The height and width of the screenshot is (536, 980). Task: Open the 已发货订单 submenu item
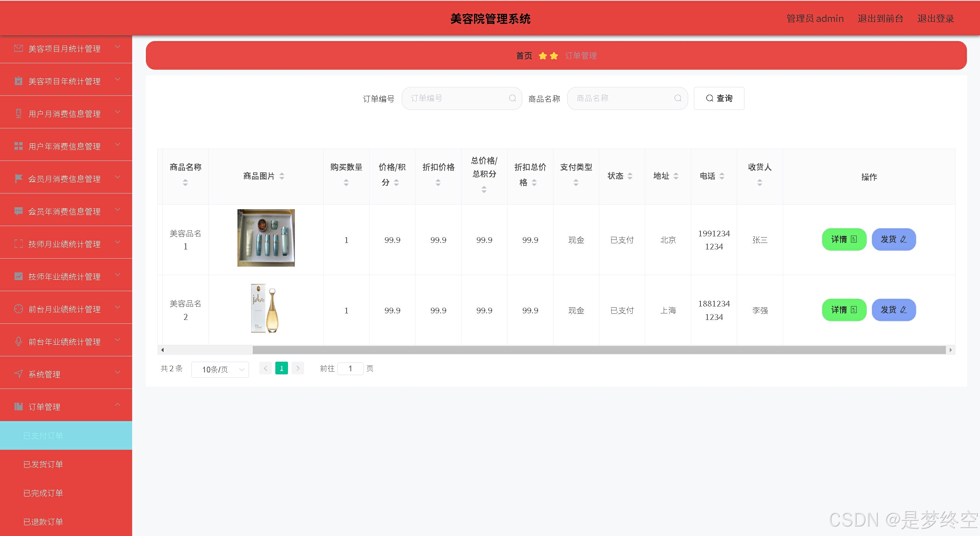point(43,464)
